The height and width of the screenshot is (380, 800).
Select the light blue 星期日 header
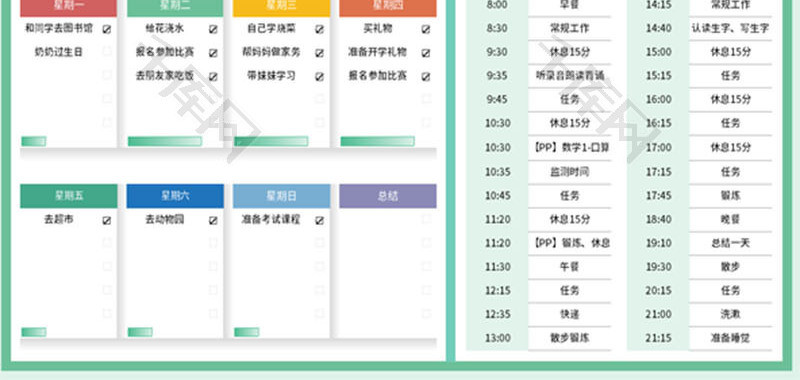pyautogui.click(x=281, y=196)
